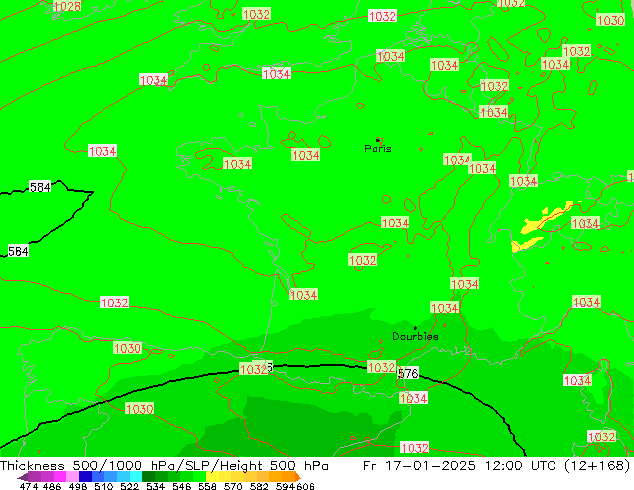The image size is (634, 490).
Task: Click the legend value 594
Action: (285, 486)
